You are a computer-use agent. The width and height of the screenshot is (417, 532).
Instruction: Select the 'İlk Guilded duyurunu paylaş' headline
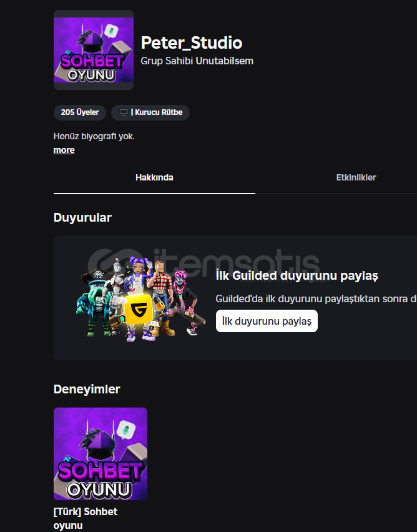[x=297, y=275]
